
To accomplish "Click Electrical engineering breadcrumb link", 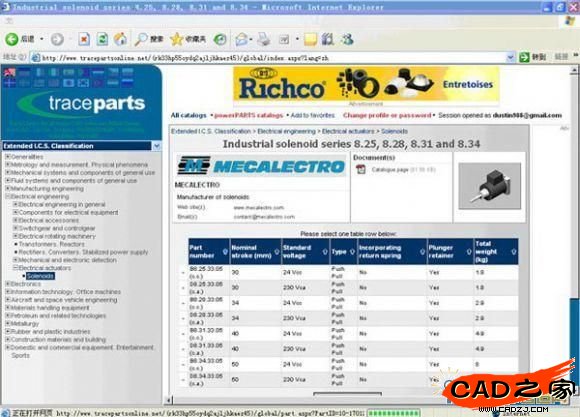I will (x=286, y=131).
